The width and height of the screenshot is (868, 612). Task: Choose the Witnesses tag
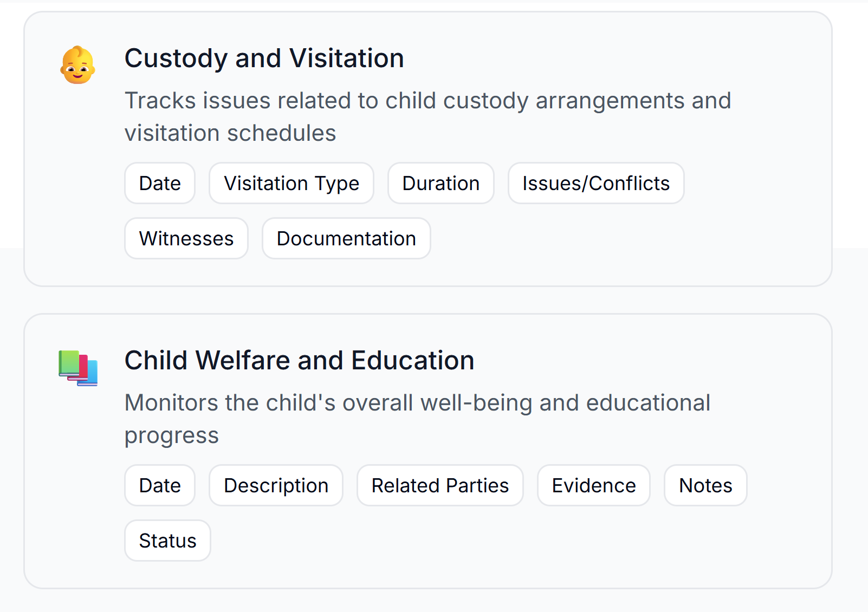pyautogui.click(x=186, y=238)
